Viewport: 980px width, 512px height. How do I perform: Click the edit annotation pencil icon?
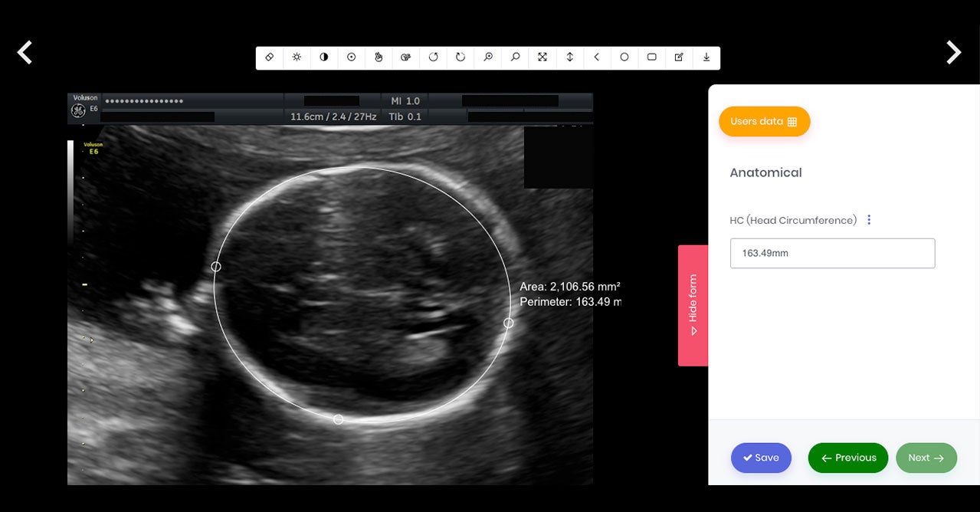coord(679,57)
